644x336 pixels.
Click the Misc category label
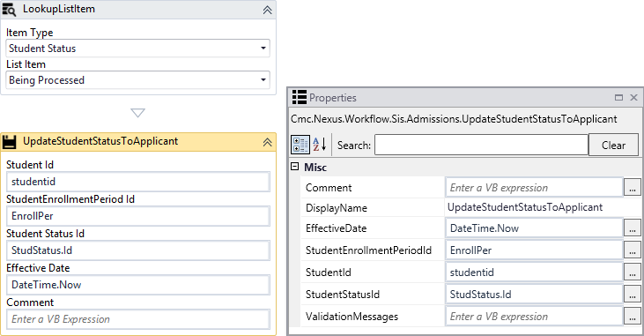315,168
